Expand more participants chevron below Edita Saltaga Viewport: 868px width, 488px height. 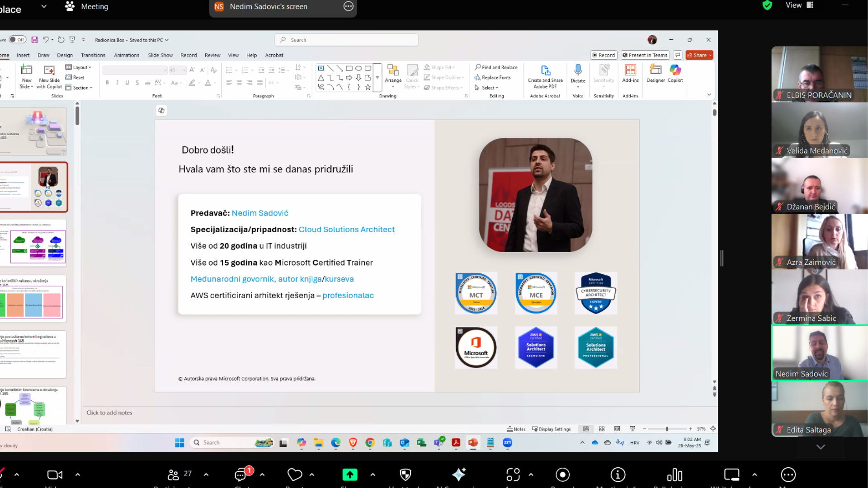click(821, 447)
